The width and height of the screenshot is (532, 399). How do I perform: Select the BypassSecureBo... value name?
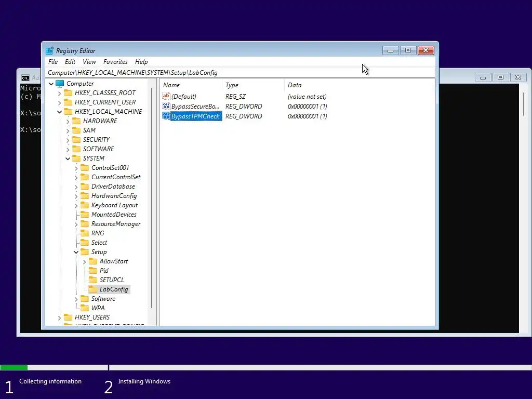coord(195,106)
